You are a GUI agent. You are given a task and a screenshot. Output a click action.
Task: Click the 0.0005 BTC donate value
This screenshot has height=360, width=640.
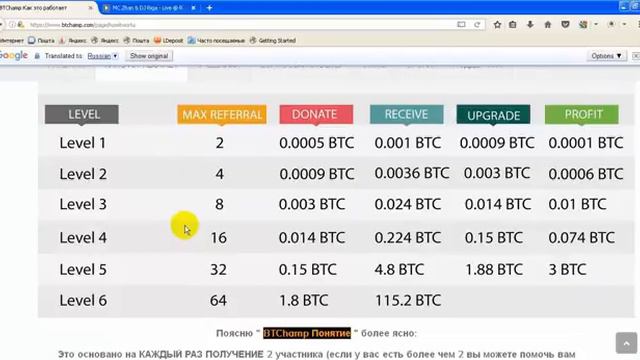coord(317,143)
